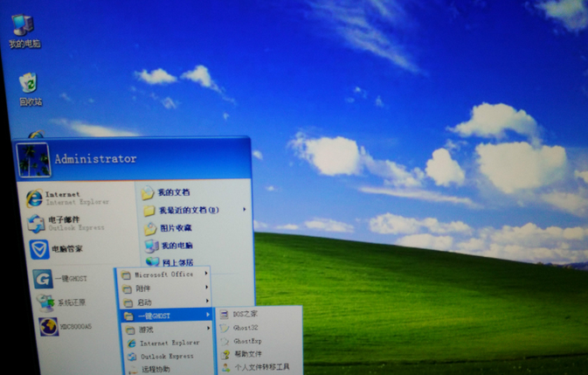Viewport: 588px width, 375px height.
Task: Open 帮助文件 help file
Action: click(241, 354)
